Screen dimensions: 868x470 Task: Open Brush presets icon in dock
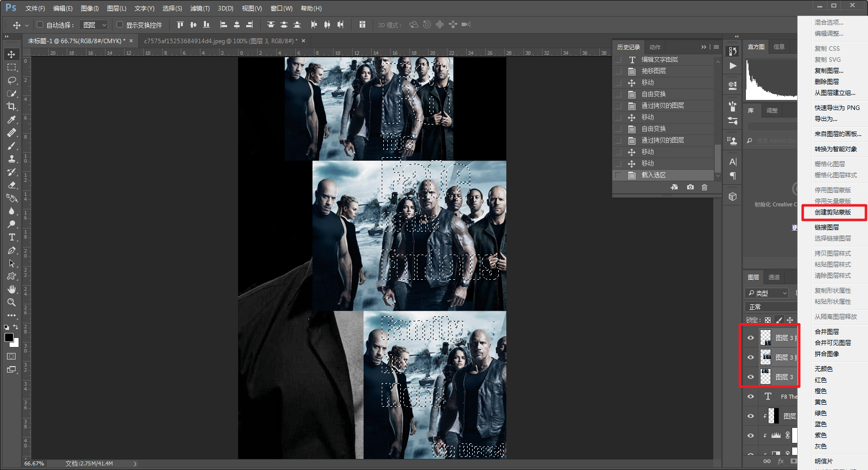(732, 106)
